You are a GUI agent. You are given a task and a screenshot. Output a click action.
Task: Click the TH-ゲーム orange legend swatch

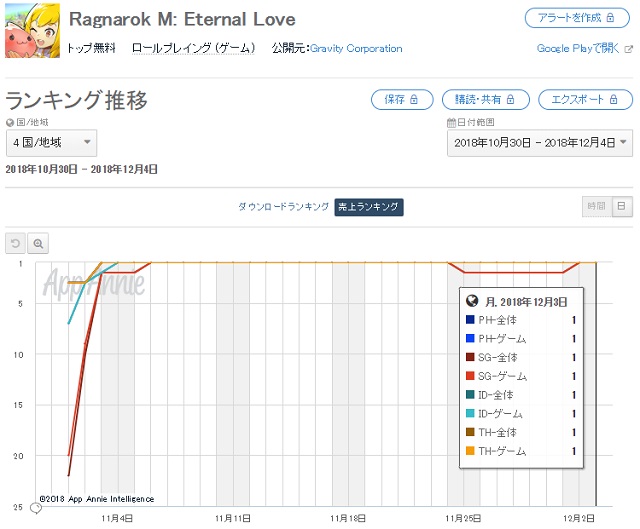[x=470, y=451]
